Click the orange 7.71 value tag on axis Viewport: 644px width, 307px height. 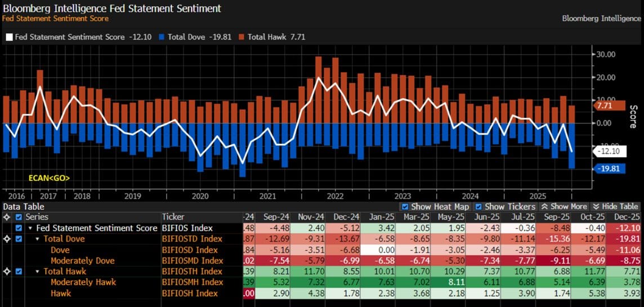(x=610, y=106)
